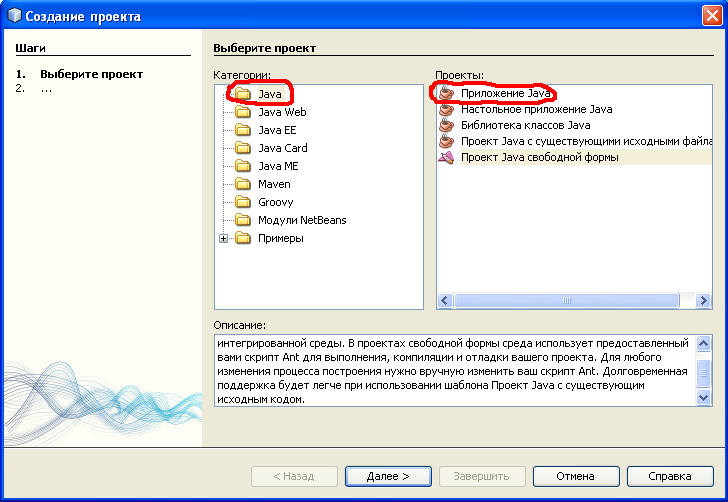
Task: Select the Модули NetBeans category label
Action: [x=302, y=220]
